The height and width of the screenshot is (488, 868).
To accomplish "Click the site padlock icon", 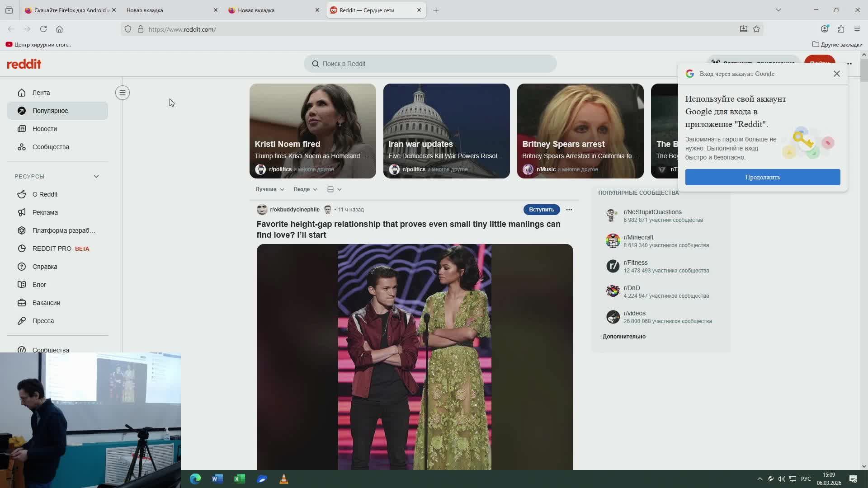I will coord(140,29).
